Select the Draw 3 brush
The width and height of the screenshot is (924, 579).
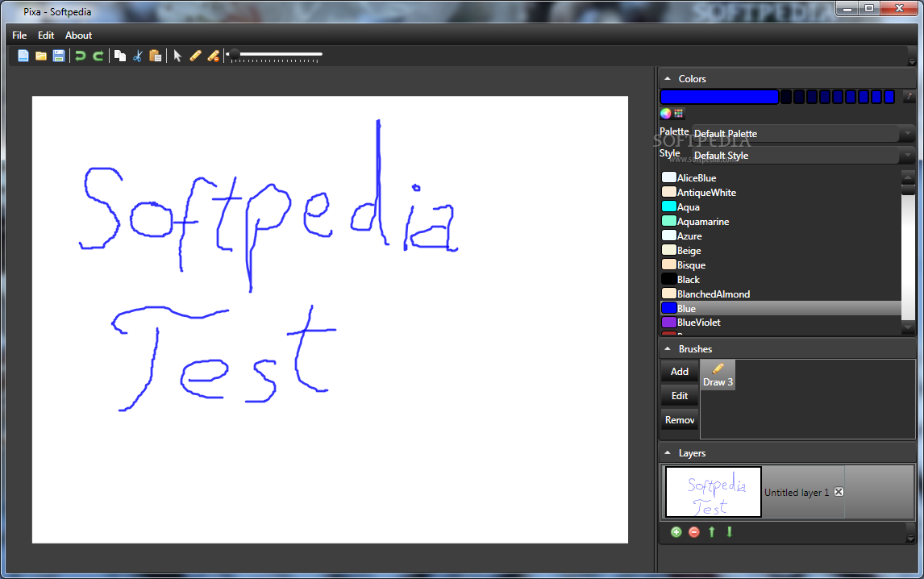(718, 375)
